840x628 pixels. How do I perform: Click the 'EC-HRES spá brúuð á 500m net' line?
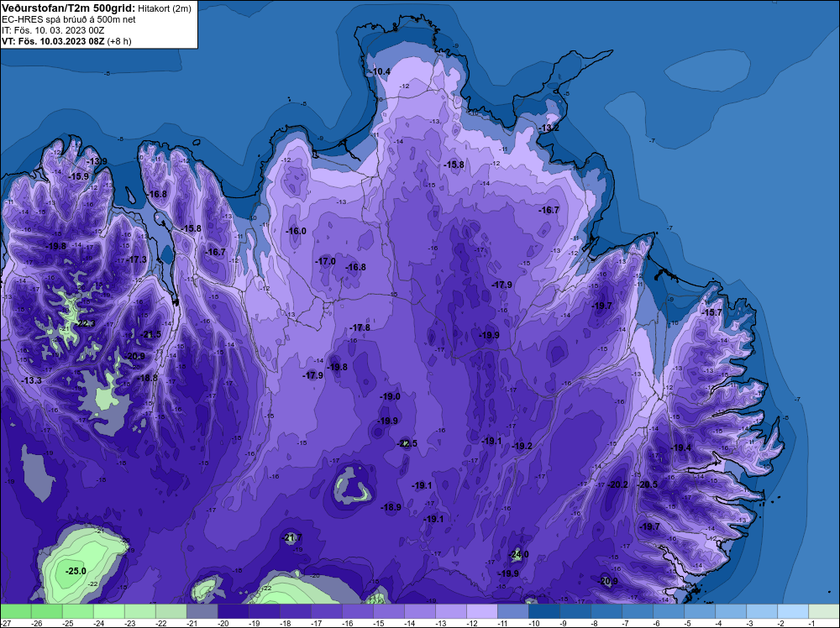click(x=69, y=19)
